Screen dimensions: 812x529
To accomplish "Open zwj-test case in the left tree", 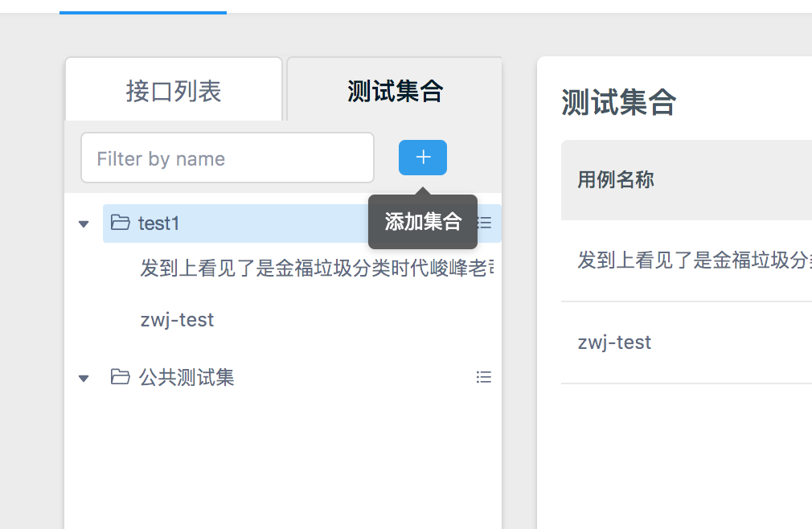I will click(x=177, y=320).
